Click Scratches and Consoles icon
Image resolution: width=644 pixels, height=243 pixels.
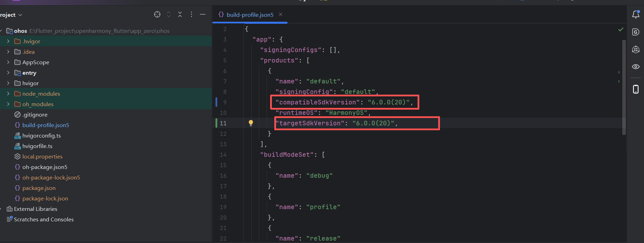point(10,219)
